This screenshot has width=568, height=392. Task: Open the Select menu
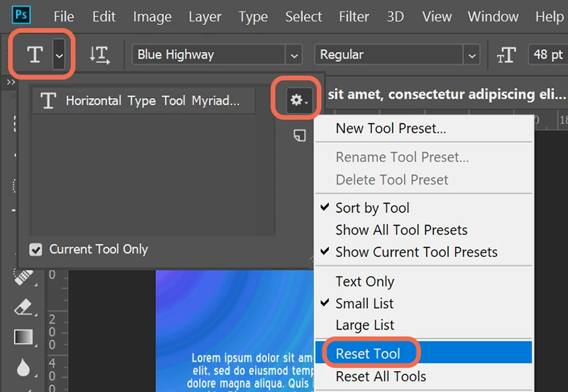[x=304, y=16]
